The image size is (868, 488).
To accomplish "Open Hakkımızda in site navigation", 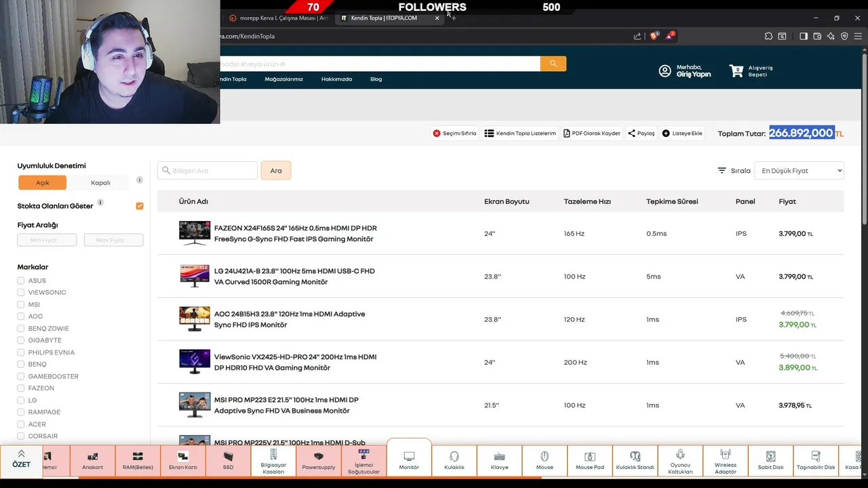I will pos(336,79).
